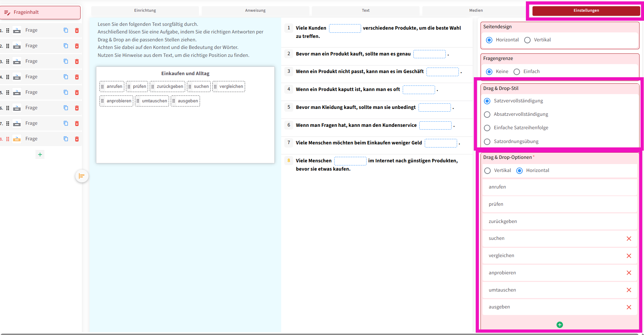The width and height of the screenshot is (644, 335).
Task: Click blank drop zone in sentence 1
Action: (345, 28)
